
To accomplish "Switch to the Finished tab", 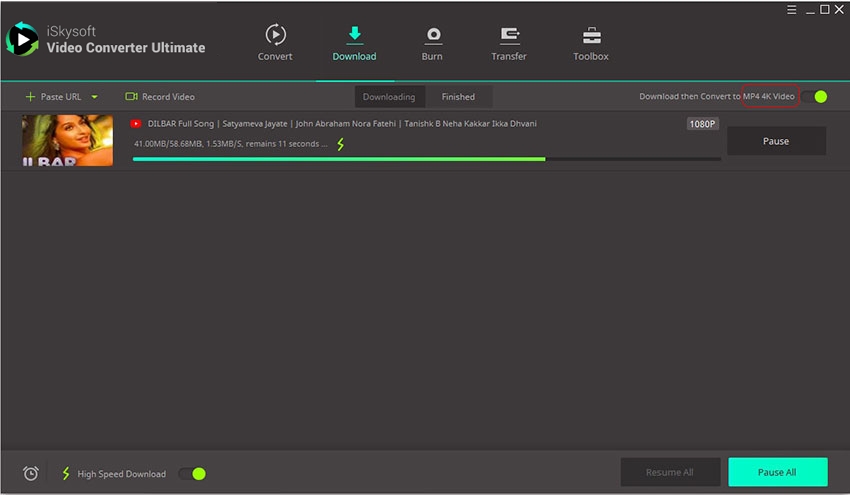I will pos(458,97).
